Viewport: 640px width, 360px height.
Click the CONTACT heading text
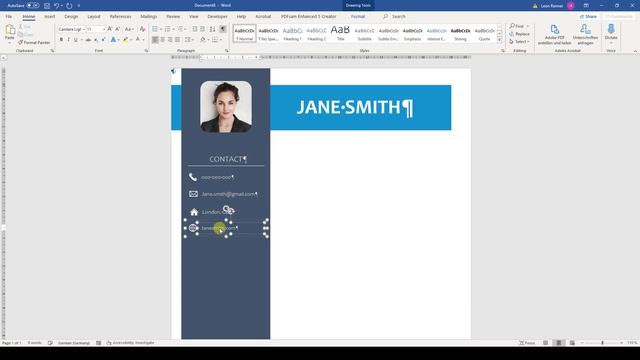(228, 159)
